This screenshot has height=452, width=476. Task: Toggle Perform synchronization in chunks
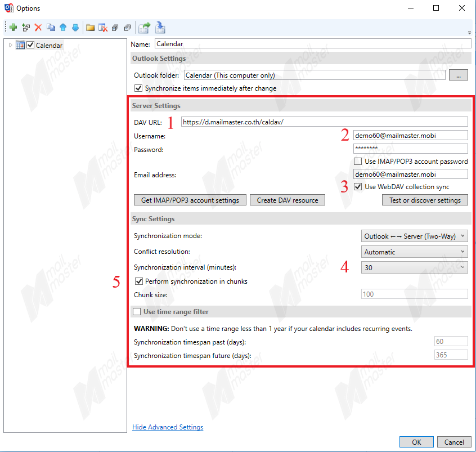[139, 281]
